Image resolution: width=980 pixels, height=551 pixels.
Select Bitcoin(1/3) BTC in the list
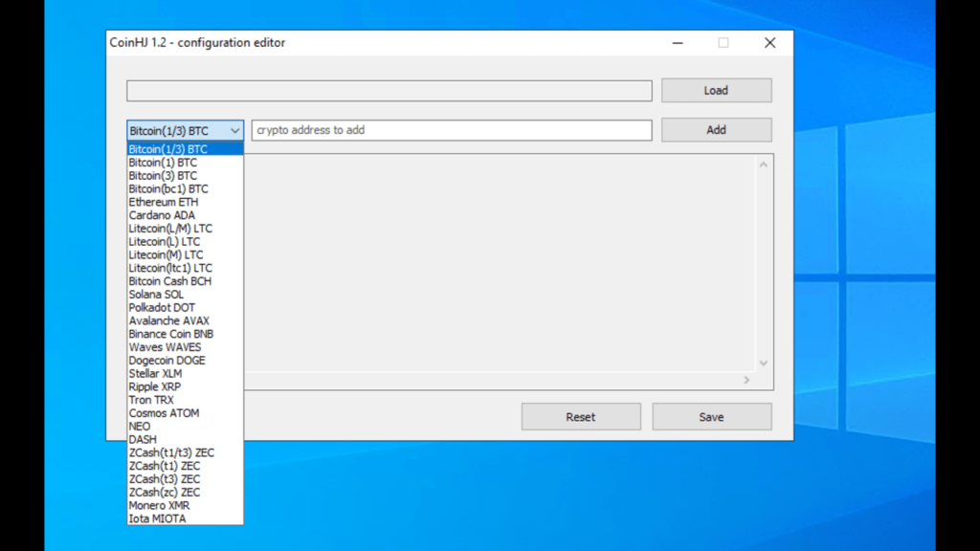coord(185,149)
